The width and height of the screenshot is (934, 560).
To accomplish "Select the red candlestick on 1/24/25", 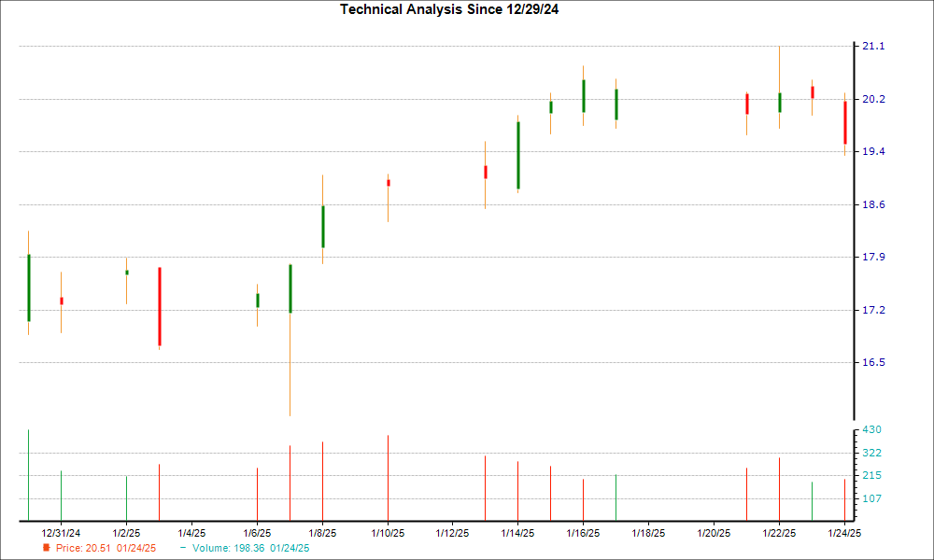I will click(x=843, y=121).
